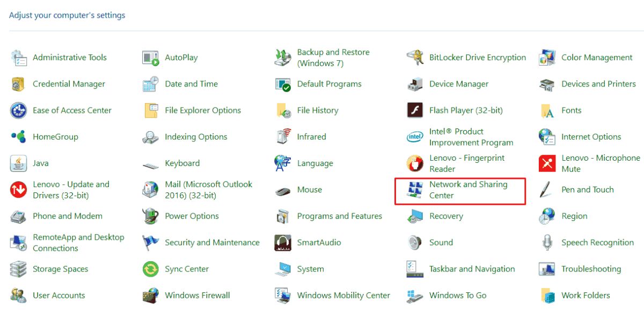Open the Java icon

pos(19,163)
